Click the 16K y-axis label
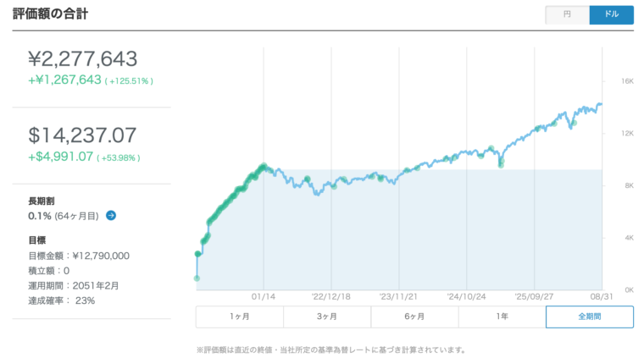The height and width of the screenshot is (358, 644). (x=627, y=81)
